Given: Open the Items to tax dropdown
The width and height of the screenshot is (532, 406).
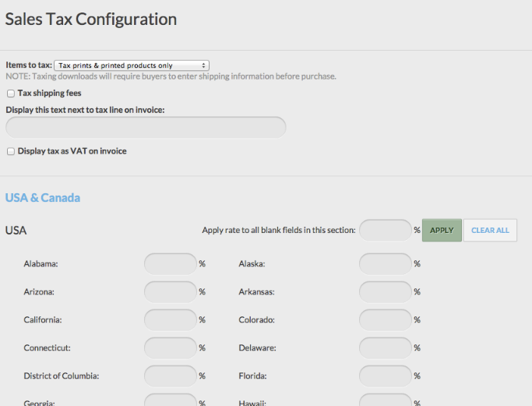Looking at the screenshot, I should 132,65.
